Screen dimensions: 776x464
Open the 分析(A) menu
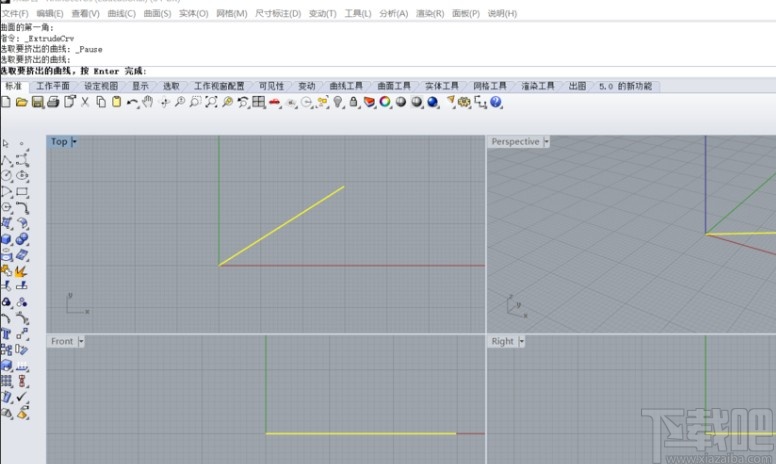393,13
